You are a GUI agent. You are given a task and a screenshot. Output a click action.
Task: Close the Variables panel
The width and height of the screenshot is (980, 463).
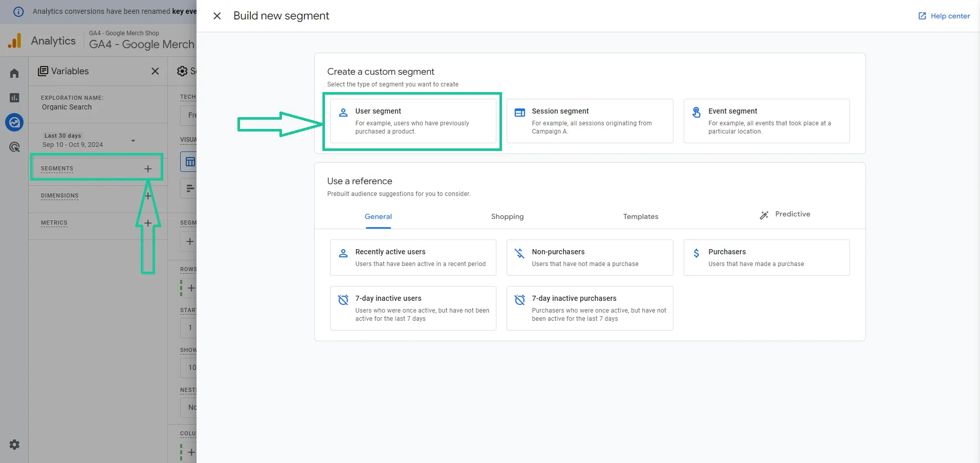pos(155,71)
